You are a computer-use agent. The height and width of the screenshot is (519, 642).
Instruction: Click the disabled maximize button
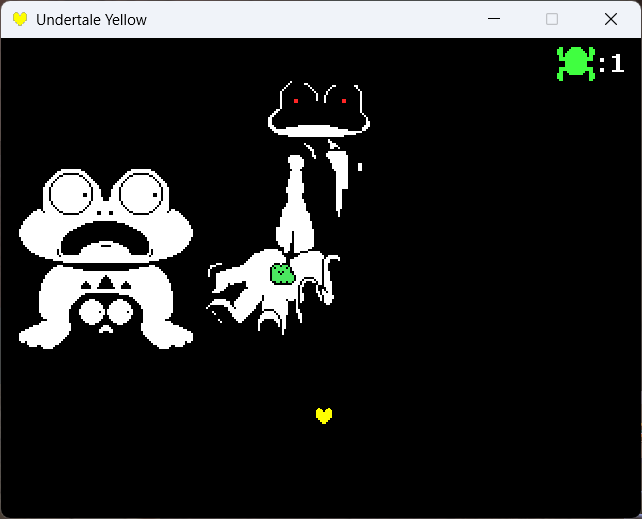tap(552, 19)
